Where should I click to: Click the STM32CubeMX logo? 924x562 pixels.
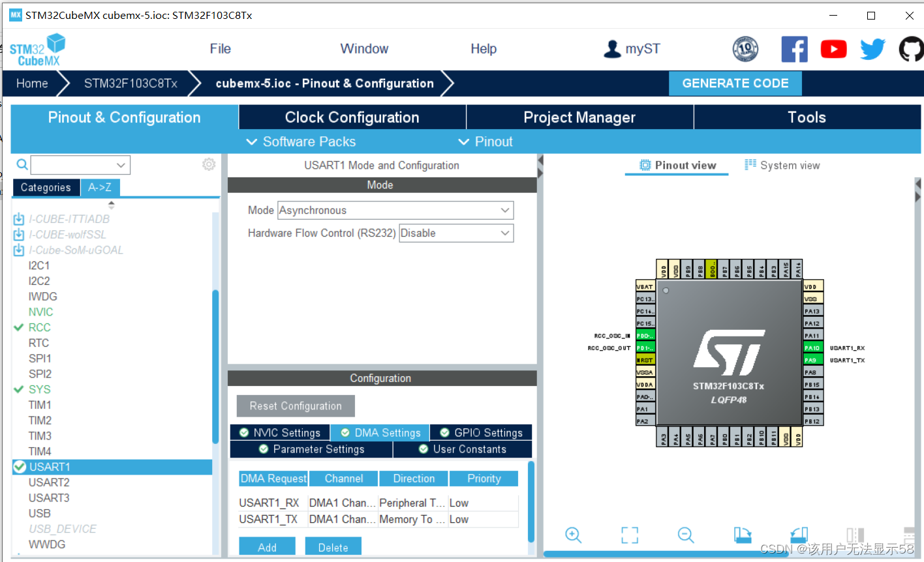37,50
